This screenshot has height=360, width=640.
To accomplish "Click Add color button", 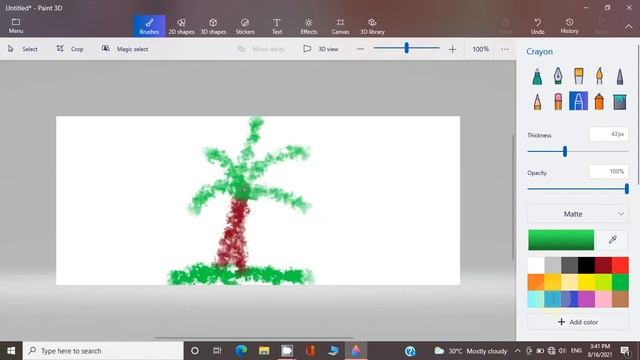I will coord(578,322).
